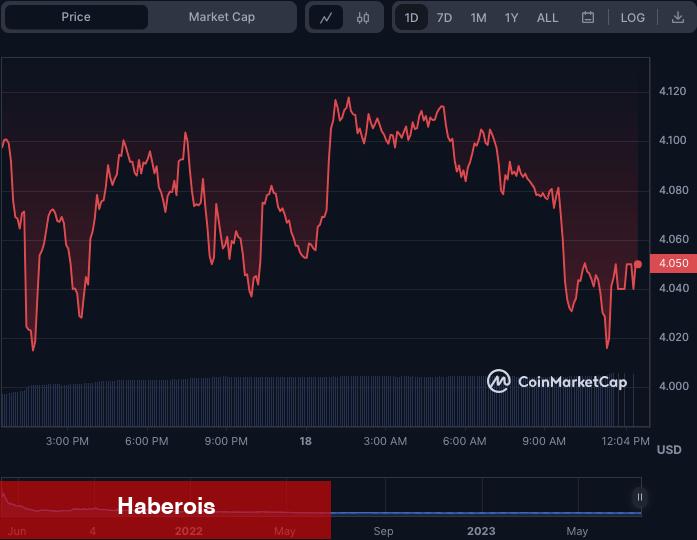
Task: Click the latest price point dot
Action: click(x=638, y=264)
